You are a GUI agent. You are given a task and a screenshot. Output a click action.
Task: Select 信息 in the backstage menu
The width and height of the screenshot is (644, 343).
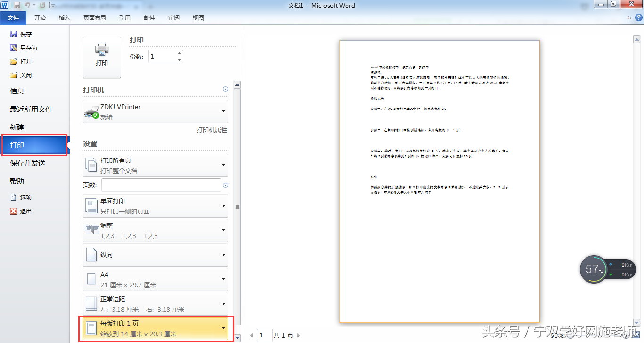coord(17,91)
